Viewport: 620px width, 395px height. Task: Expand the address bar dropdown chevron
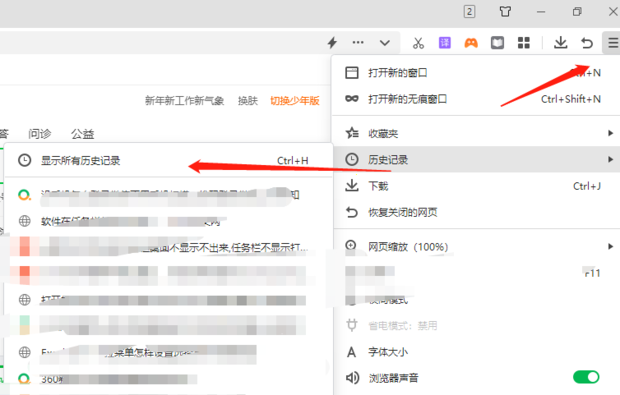point(385,43)
